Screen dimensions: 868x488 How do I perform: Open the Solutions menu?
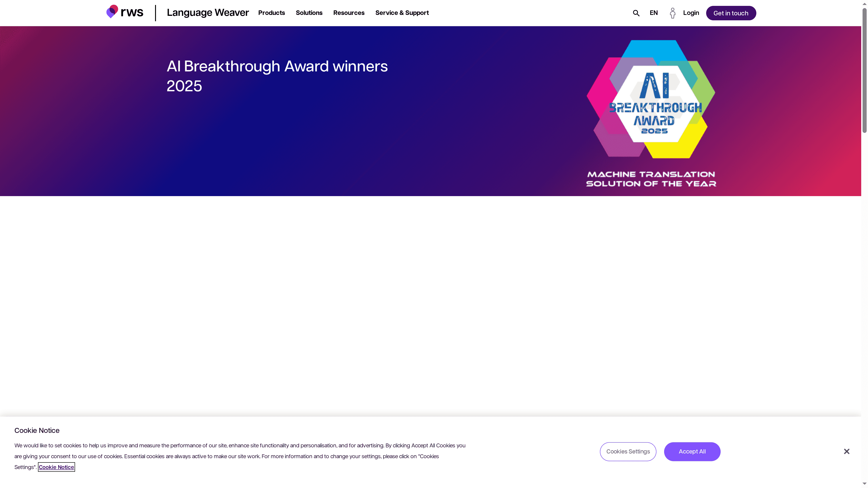tap(309, 13)
